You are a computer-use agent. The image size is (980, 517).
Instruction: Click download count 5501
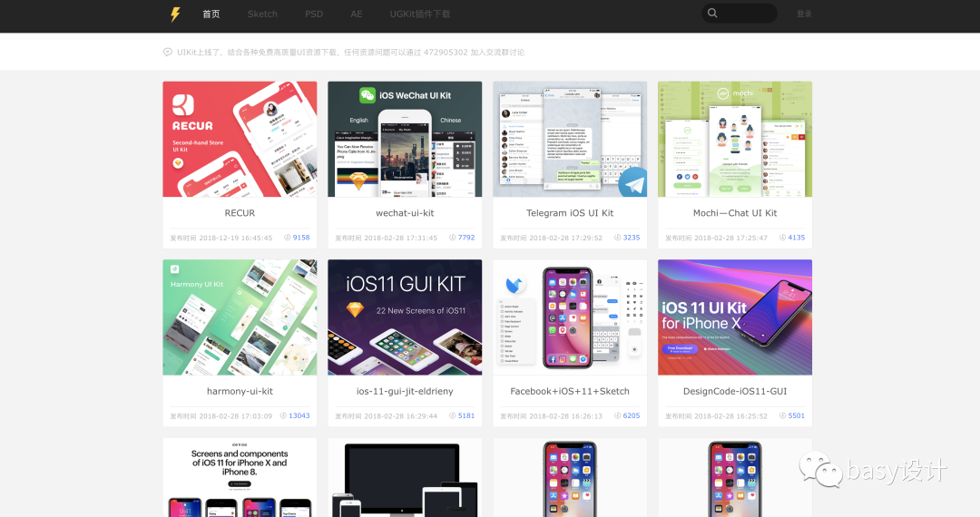click(x=797, y=415)
